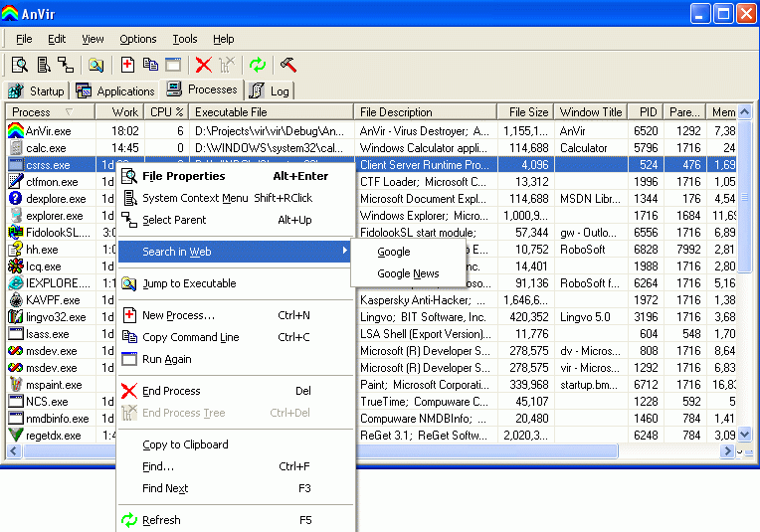The width and height of the screenshot is (760, 532).
Task: Click Copy Command Line toolbar icon
Action: (x=150, y=65)
